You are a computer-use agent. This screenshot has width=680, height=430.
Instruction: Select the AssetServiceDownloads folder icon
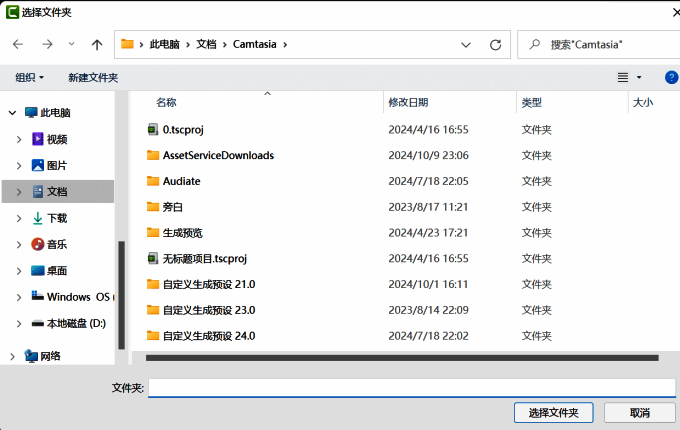tap(153, 155)
